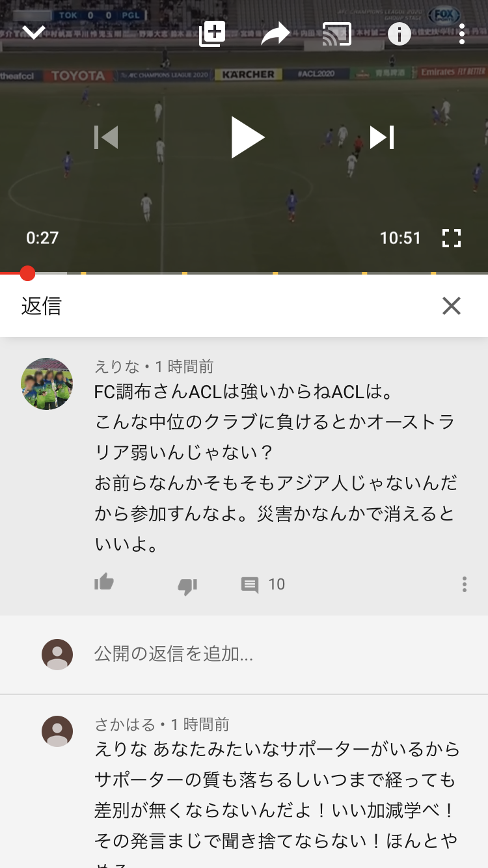
Task: Open えりな's profile avatar
Action: point(47,384)
